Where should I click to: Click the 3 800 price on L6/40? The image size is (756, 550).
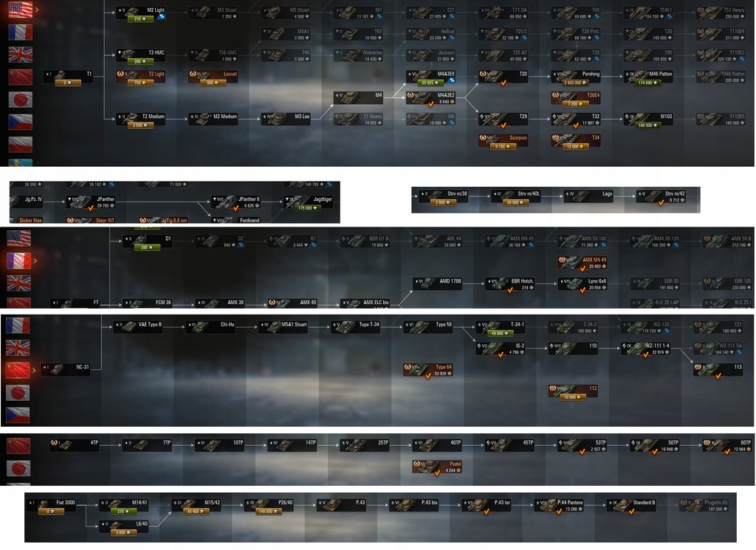coord(124,532)
